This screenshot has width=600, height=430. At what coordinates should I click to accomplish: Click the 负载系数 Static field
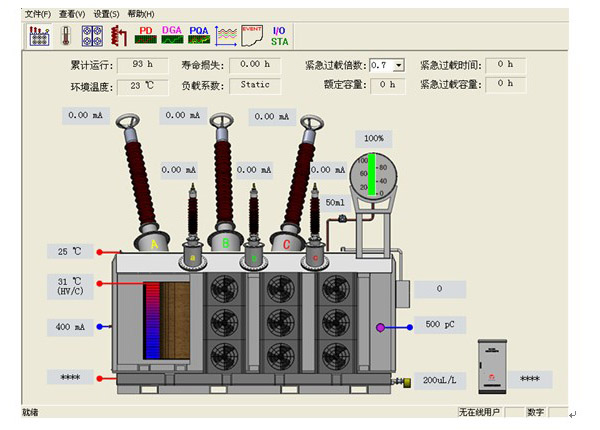[x=254, y=85]
